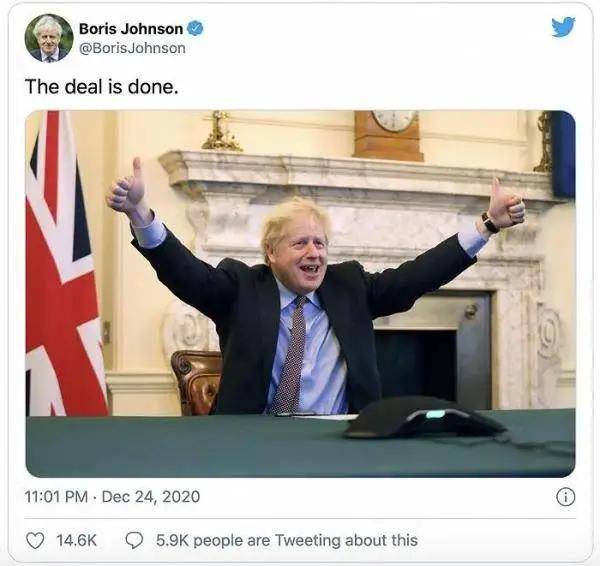Open the circled info icon
Viewport: 600px width, 566px height.
[566, 497]
